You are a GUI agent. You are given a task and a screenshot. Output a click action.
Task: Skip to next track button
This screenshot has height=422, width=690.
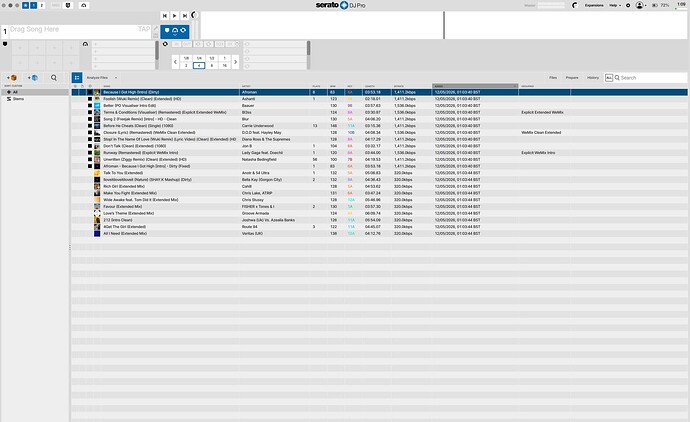185,16
